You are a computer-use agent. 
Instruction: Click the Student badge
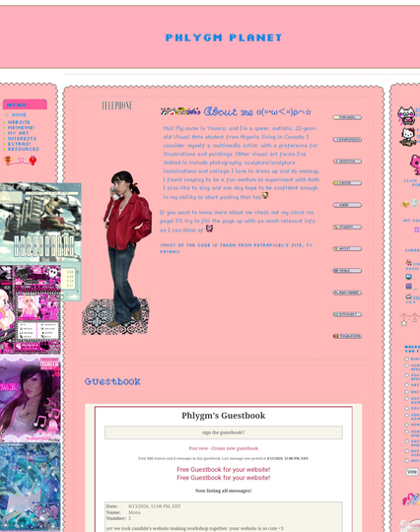pos(347,227)
